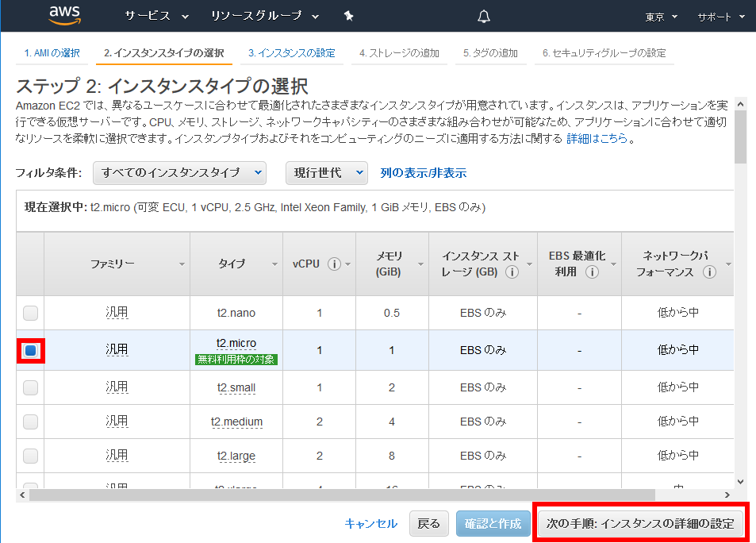756x543 pixels.
Task: Click the vertical scrollbar thumb
Action: (741, 137)
